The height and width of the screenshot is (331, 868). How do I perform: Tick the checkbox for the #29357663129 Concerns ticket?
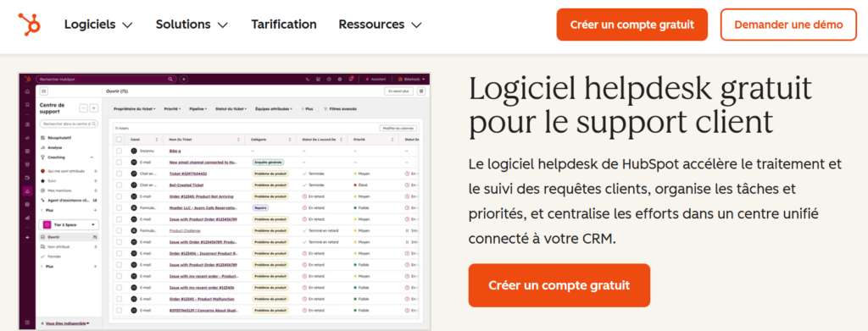click(119, 311)
